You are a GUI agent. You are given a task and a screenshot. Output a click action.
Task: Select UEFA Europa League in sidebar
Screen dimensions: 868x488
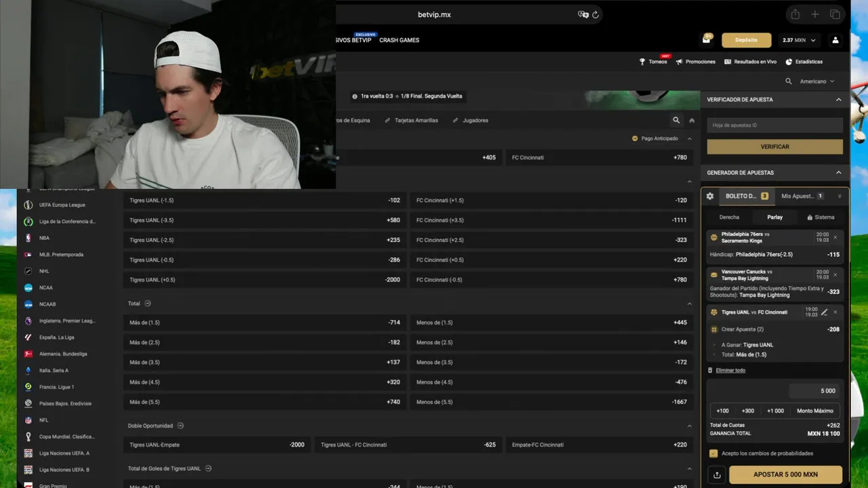point(61,205)
